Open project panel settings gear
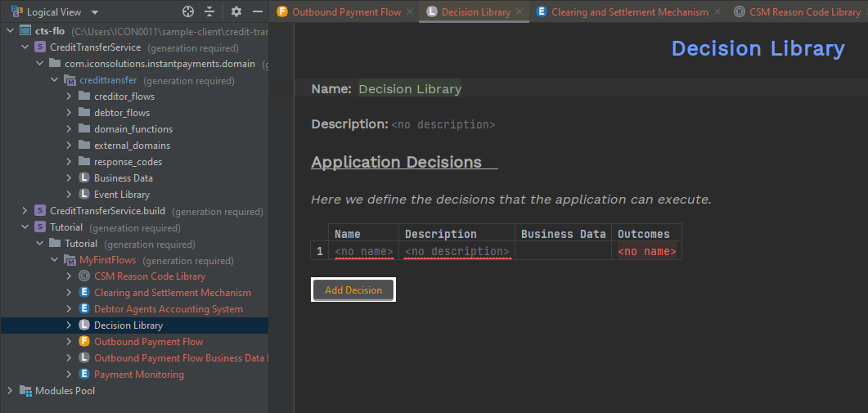Screen dimensions: 868x413 tap(236, 12)
